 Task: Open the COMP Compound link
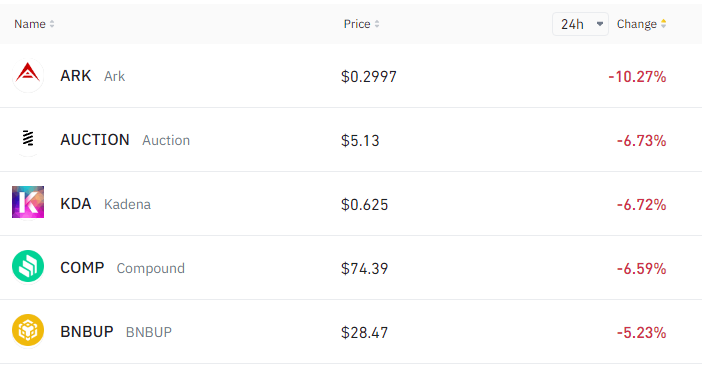[123, 268]
